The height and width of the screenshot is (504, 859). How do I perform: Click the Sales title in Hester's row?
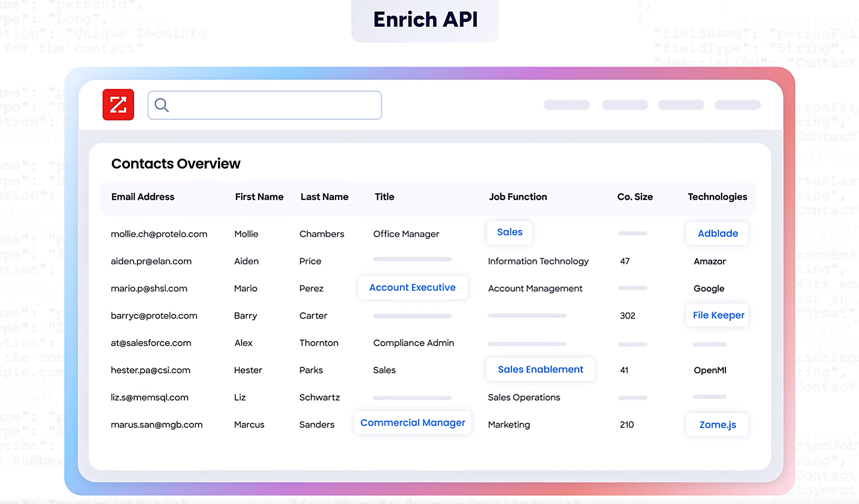click(384, 370)
